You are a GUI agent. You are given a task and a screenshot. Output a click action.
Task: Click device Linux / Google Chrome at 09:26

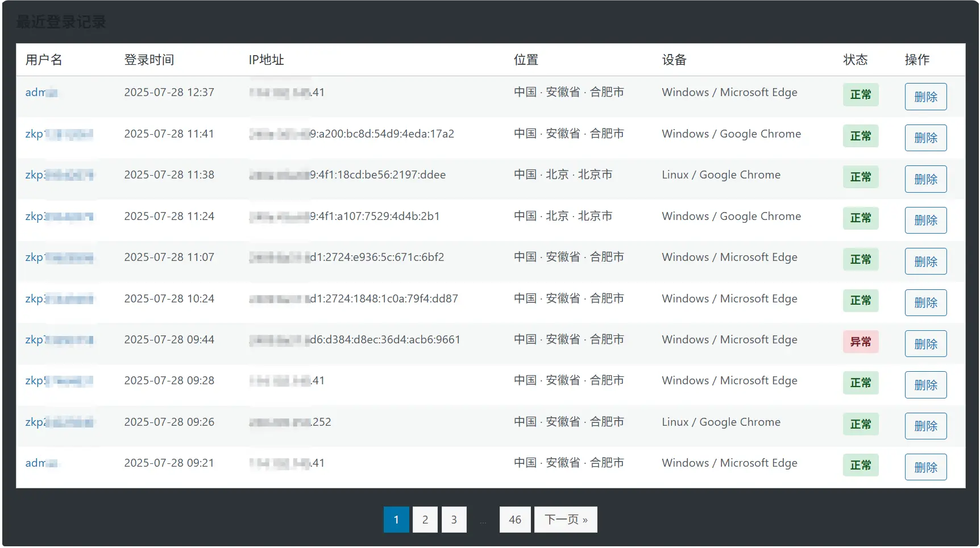(x=721, y=422)
